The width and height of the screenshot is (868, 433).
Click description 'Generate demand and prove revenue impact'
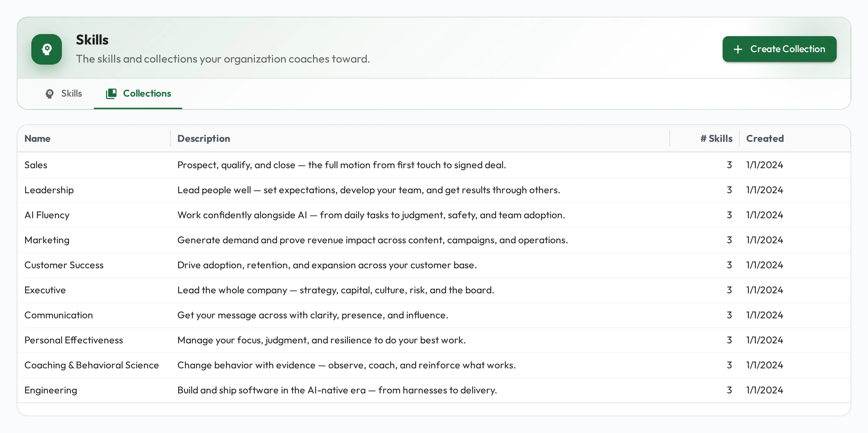click(372, 240)
